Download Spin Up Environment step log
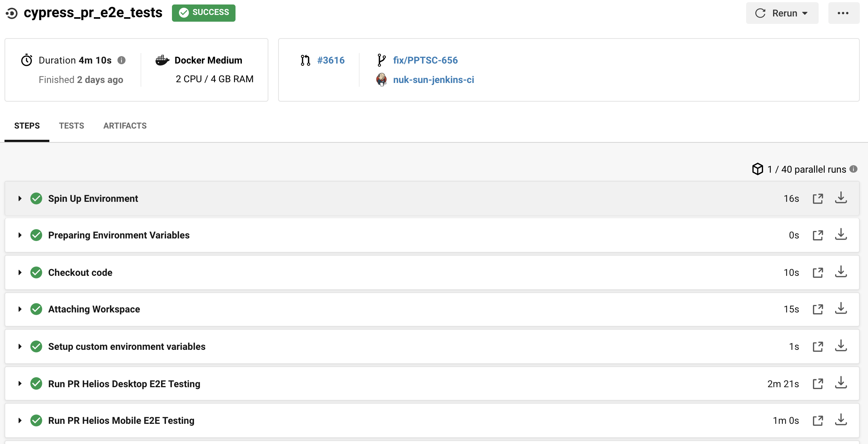868x444 pixels. (841, 198)
